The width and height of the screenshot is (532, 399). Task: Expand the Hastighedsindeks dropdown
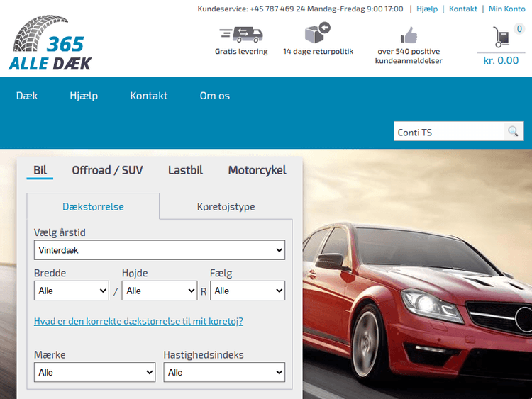click(224, 372)
